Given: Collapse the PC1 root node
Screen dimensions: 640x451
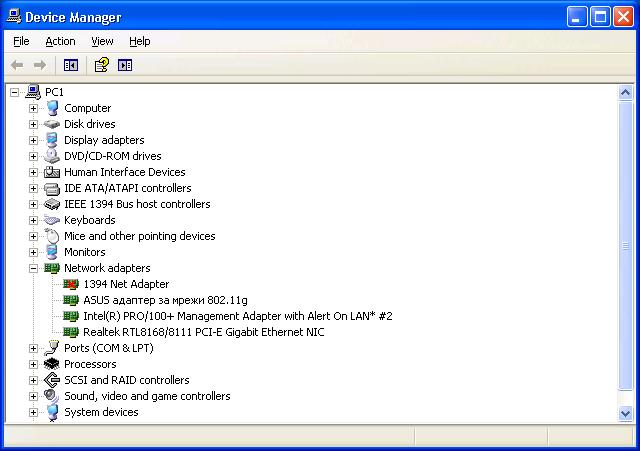Looking at the screenshot, I should tap(14, 92).
